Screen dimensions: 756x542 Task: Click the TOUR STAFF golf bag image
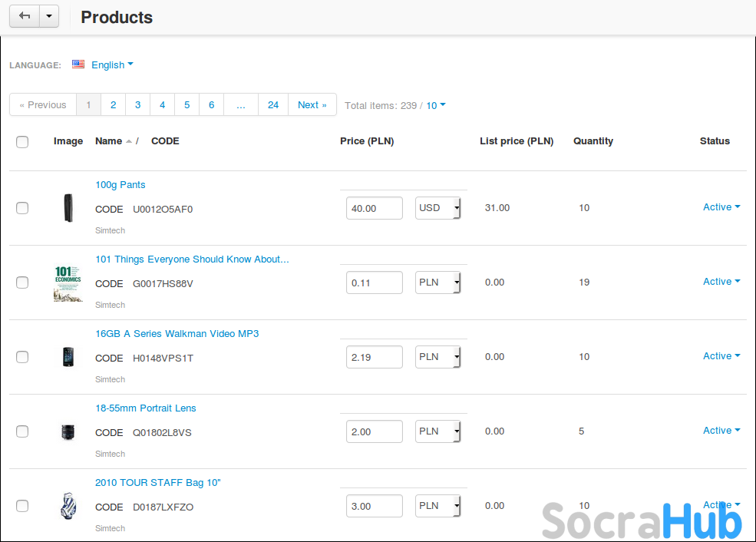tap(68, 506)
